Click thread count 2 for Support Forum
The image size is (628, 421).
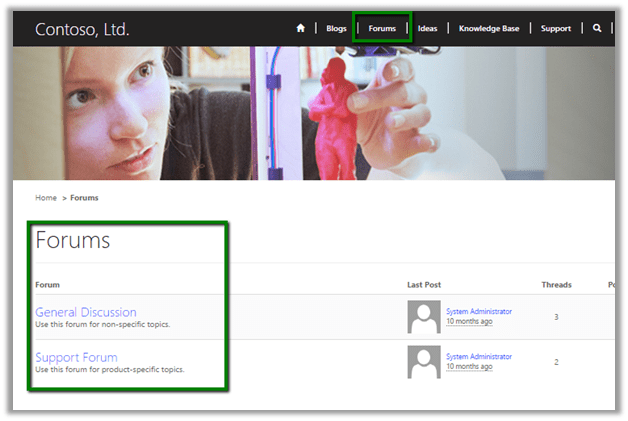[x=556, y=362]
